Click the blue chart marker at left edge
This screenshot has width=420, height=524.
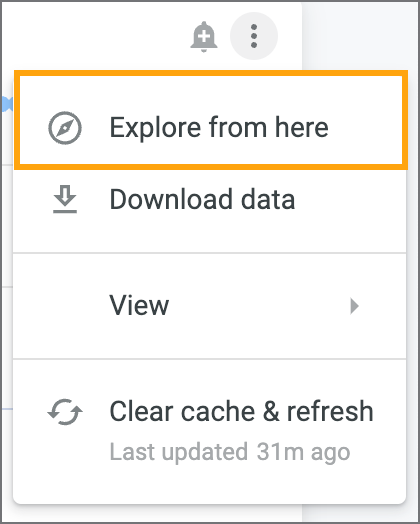click(7, 104)
